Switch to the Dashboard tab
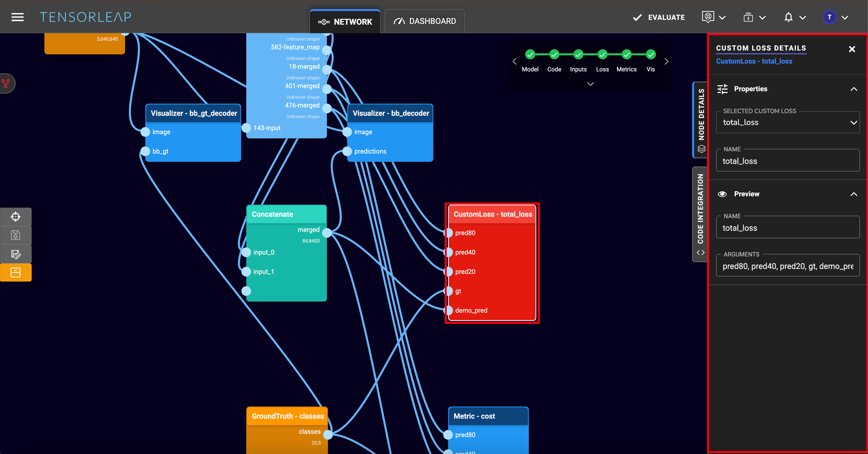 coord(424,21)
